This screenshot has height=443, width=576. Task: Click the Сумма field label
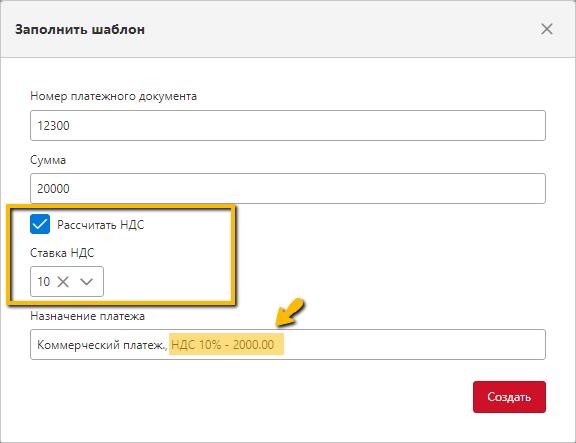(x=48, y=160)
